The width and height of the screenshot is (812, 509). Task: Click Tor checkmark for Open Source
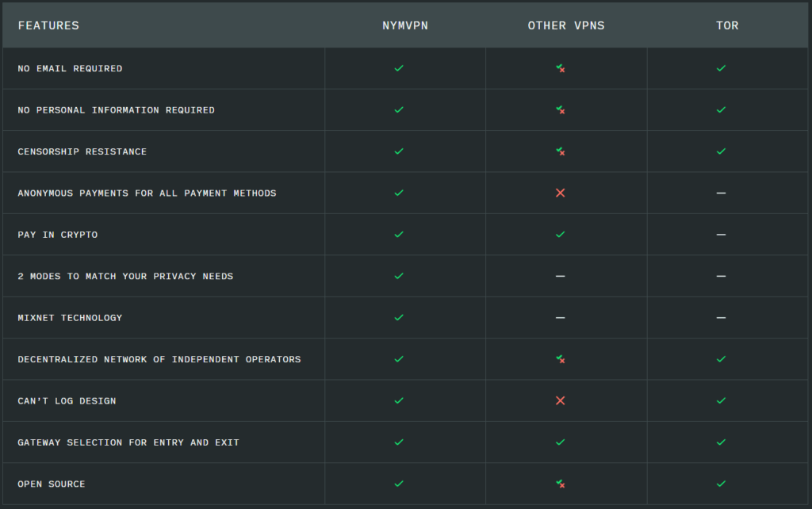[x=721, y=484]
